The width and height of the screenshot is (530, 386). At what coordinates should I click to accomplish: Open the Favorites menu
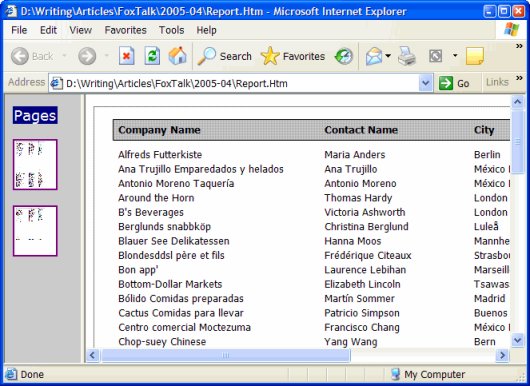pos(125,30)
